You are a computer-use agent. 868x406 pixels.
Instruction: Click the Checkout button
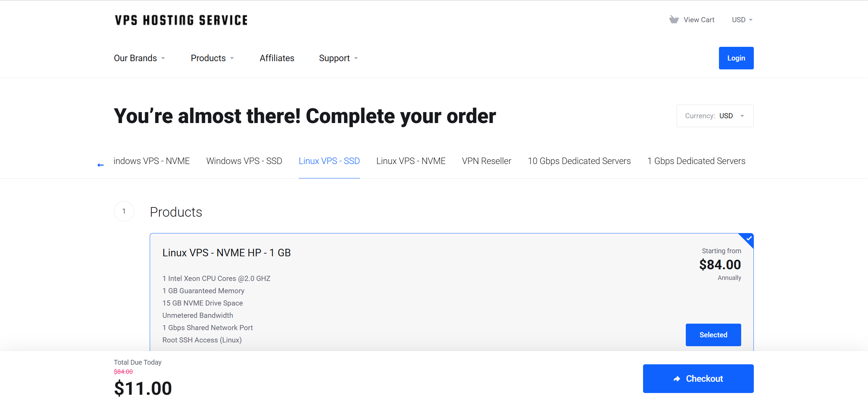pos(698,379)
